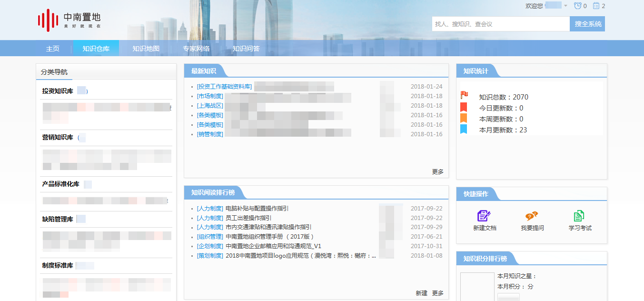Image resolution: width=644 pixels, height=301 pixels.
Task: Click the 我要提问 speech bubble icon
Action: (x=532, y=216)
